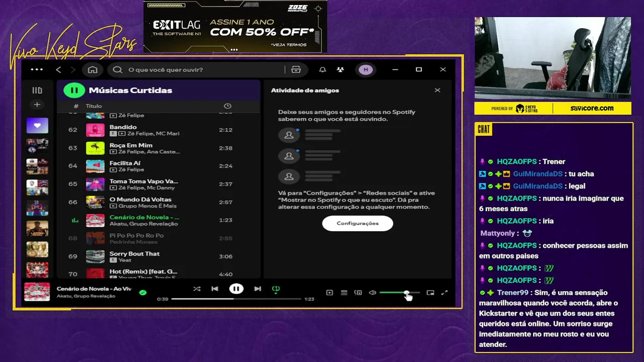
Task: Toggle the green liked checkmark for current song
Action: [143, 293]
